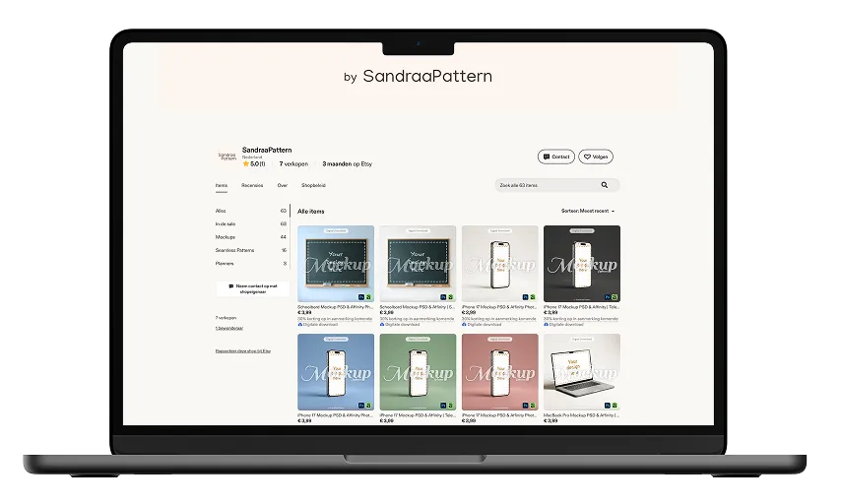The height and width of the screenshot is (504, 842).
Task: Click the SandraaPattern shop logo
Action: pos(227,157)
